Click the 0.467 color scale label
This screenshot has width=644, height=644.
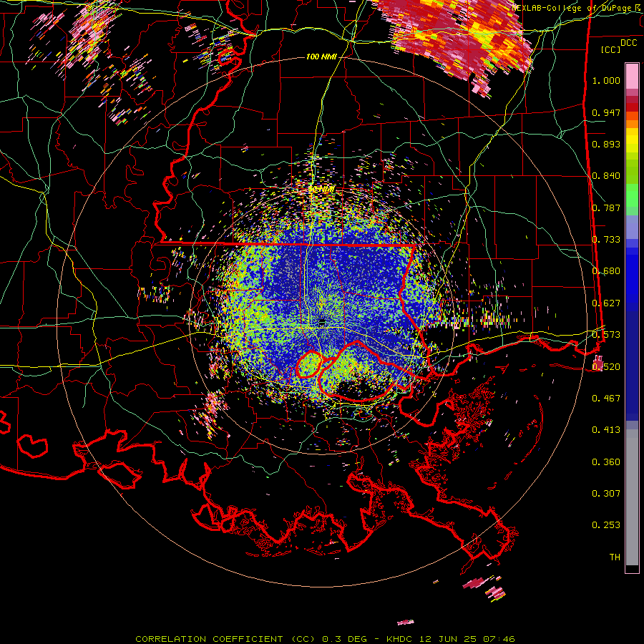606,399
